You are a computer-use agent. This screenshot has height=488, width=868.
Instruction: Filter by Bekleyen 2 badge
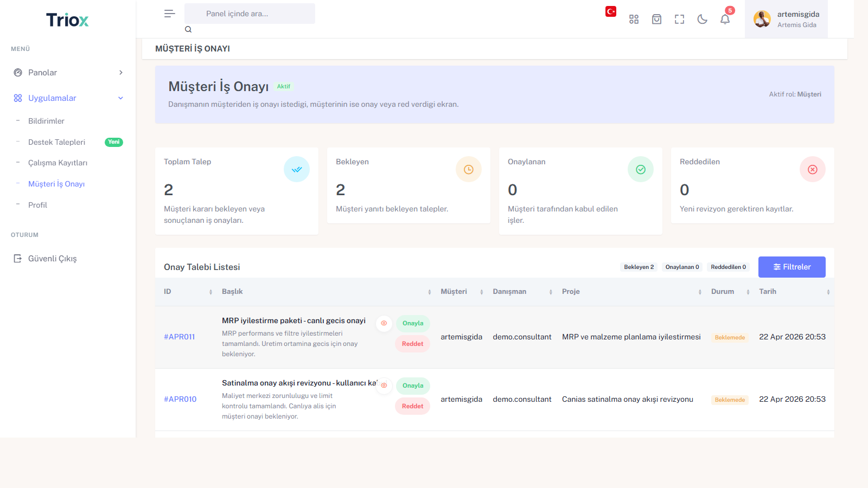(x=639, y=267)
